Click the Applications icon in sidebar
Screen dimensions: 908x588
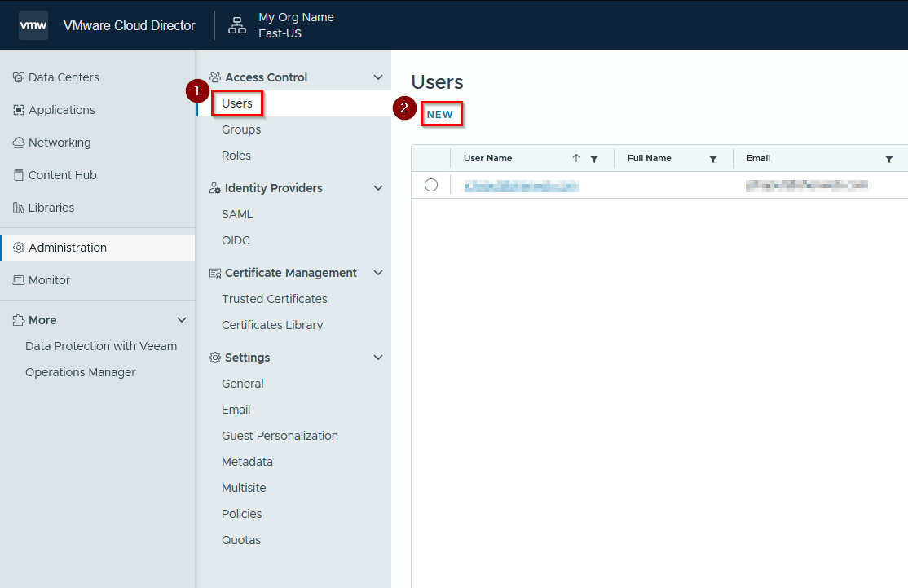[x=19, y=110]
